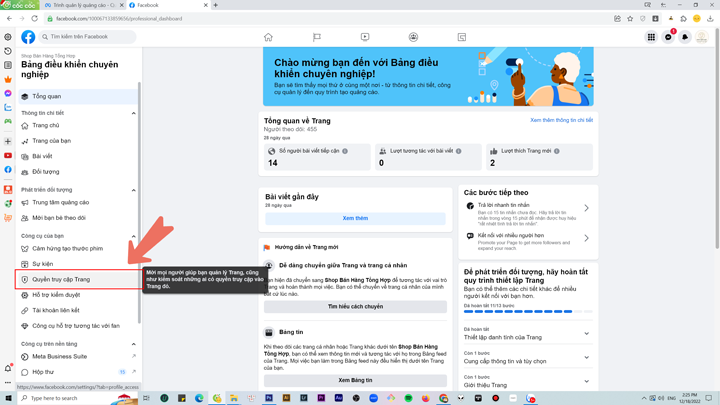The height and width of the screenshot is (405, 720).
Task: Open Mời bạn bè theo dõi
Action: tap(78, 218)
